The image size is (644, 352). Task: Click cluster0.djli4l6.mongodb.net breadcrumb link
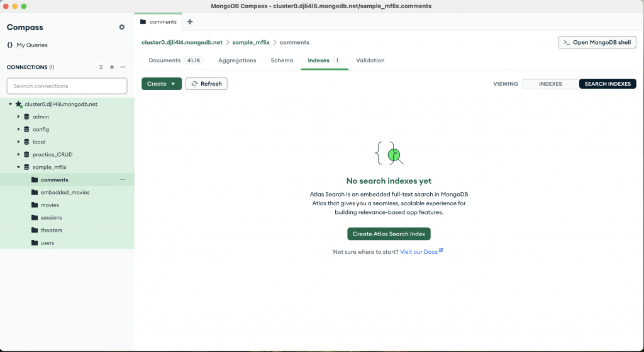(x=182, y=42)
